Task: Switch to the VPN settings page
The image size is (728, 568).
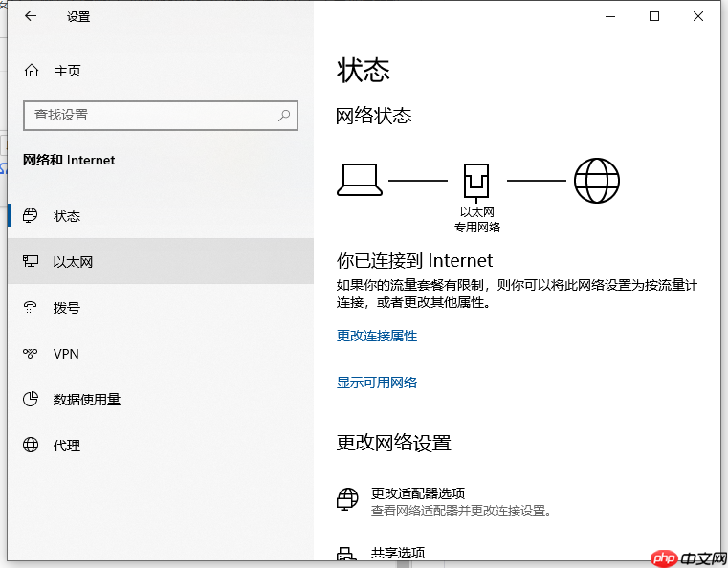Action: click(x=161, y=354)
